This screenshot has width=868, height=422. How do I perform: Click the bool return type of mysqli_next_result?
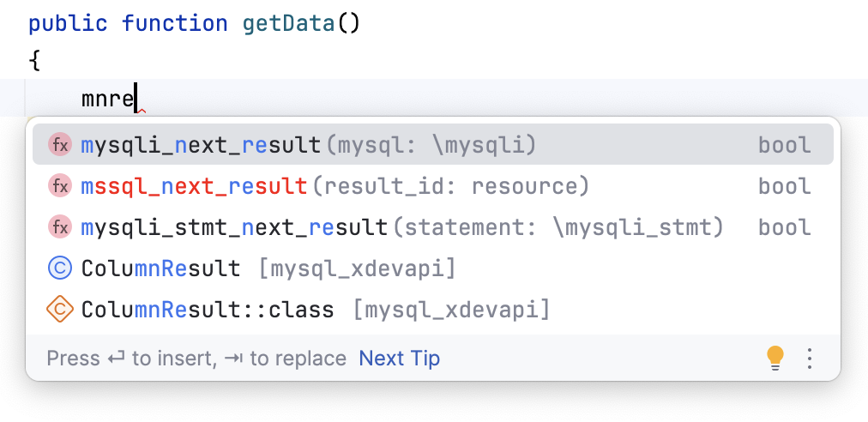pos(784,145)
